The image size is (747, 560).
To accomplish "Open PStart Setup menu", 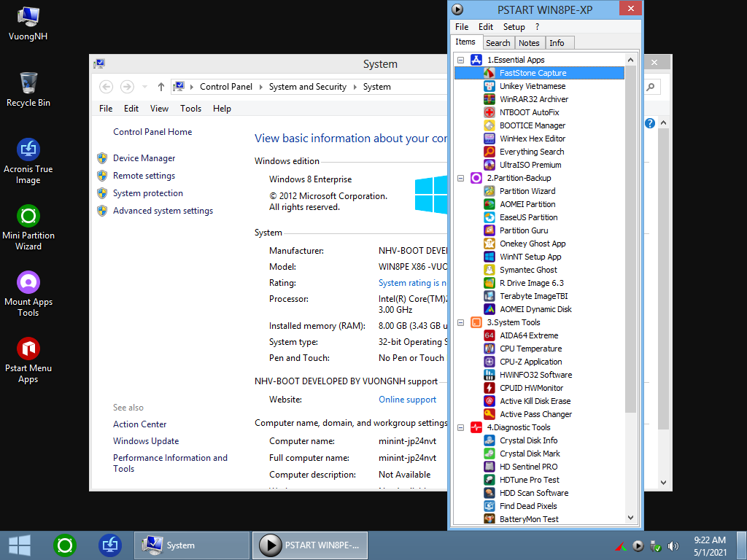I will click(514, 27).
